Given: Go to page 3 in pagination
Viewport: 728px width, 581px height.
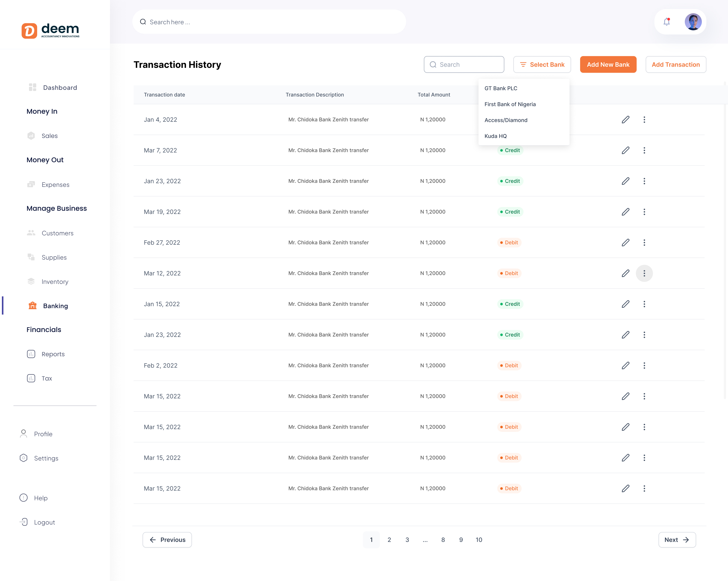Looking at the screenshot, I should [407, 539].
